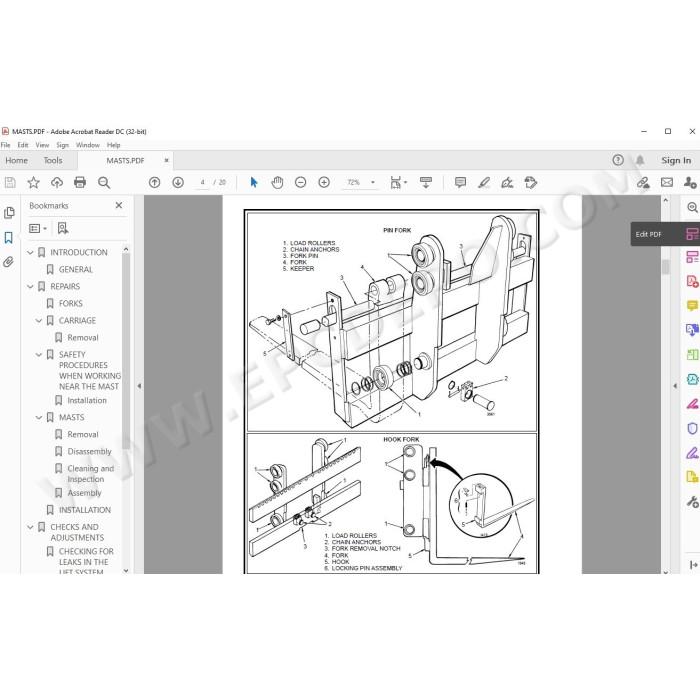Collapse the MASTS bookmark section
700x700 pixels.
pyautogui.click(x=39, y=417)
